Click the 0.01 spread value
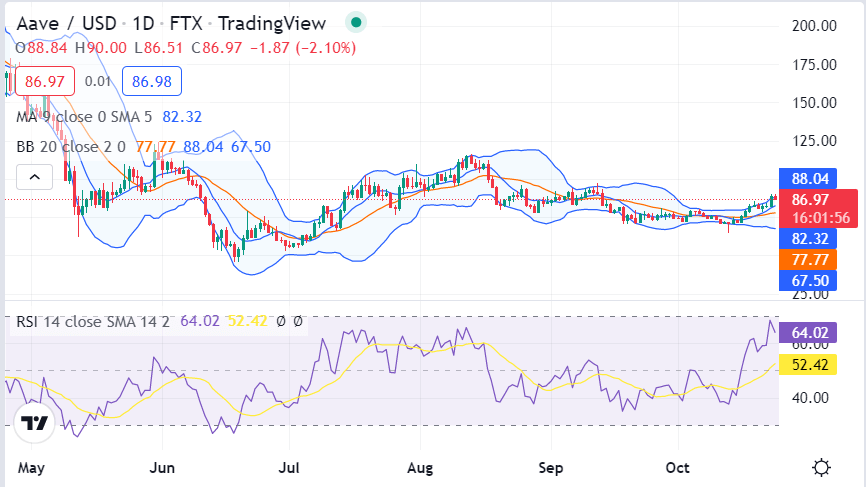The height and width of the screenshot is (487, 866). [x=98, y=82]
